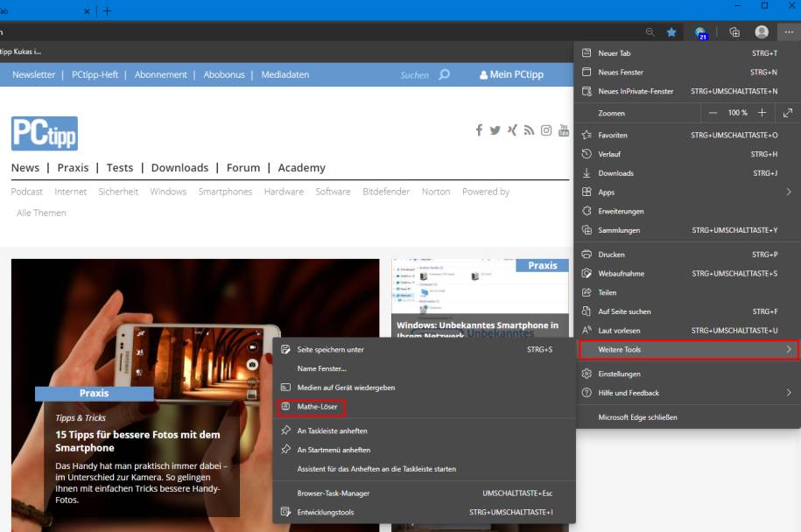Click Name Fenster... entry
The height and width of the screenshot is (532, 801).
(x=424, y=368)
